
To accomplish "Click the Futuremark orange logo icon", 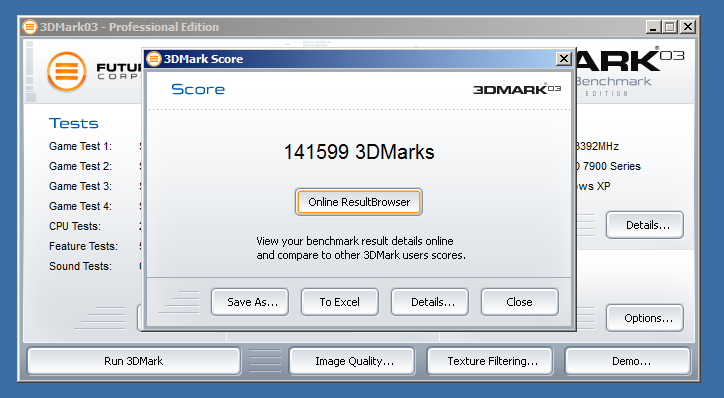I will click(67, 72).
